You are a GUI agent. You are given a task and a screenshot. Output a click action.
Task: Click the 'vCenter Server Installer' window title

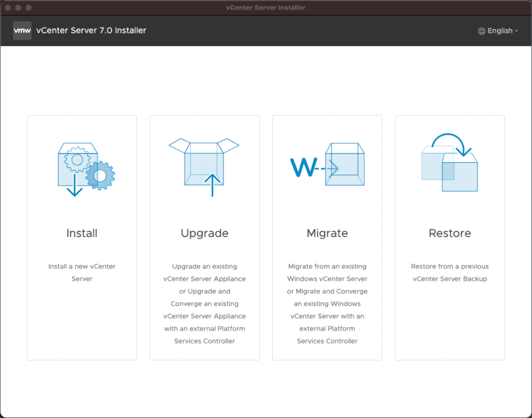click(265, 7)
